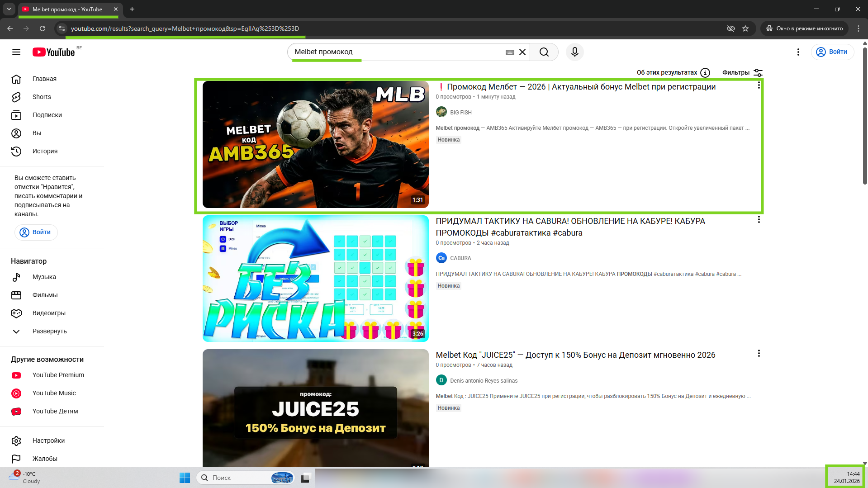The height and width of the screenshot is (488, 868).
Task: Open the Chrome three-dot menu
Action: (859, 28)
